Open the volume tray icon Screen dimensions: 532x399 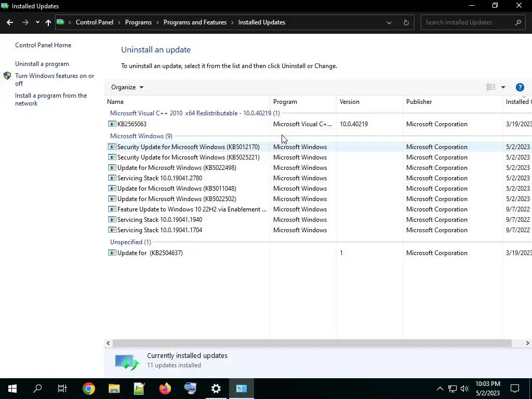coord(464,389)
